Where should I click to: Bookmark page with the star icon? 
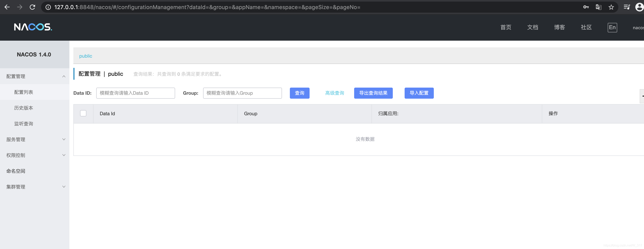611,7
